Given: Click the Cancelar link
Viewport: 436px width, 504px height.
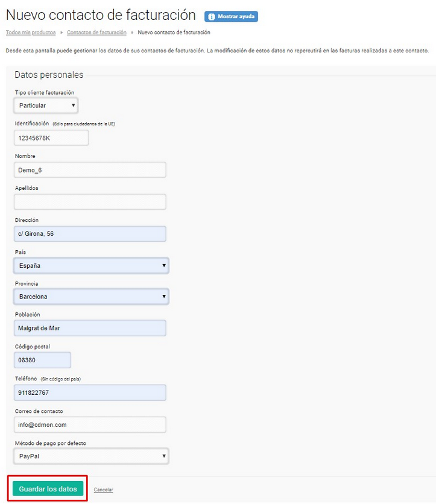Looking at the screenshot, I should (x=103, y=490).
